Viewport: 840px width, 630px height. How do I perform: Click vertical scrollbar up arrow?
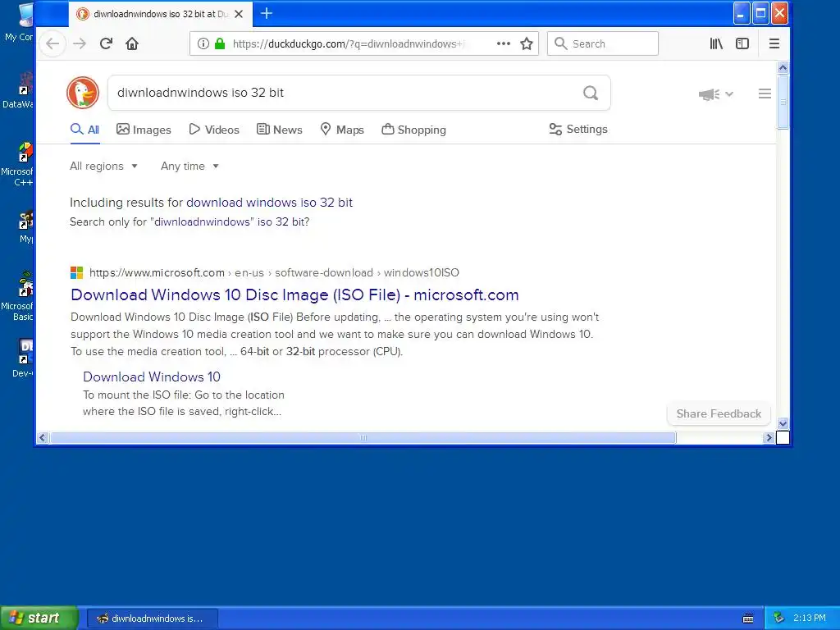pos(783,67)
